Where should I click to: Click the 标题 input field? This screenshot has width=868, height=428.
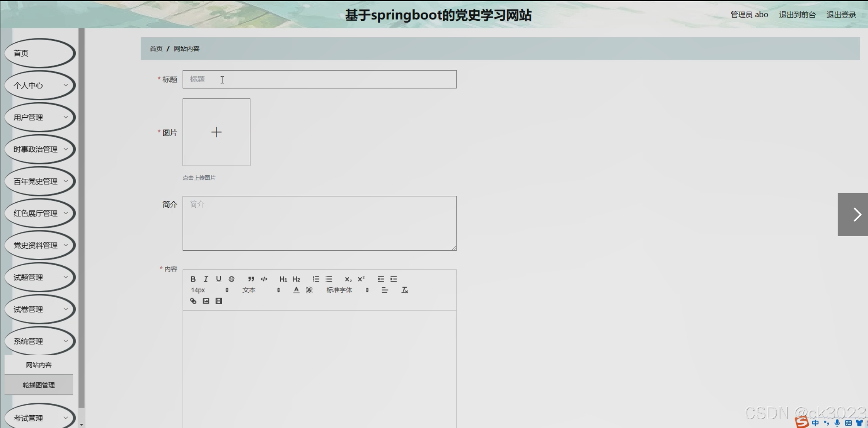coord(319,79)
